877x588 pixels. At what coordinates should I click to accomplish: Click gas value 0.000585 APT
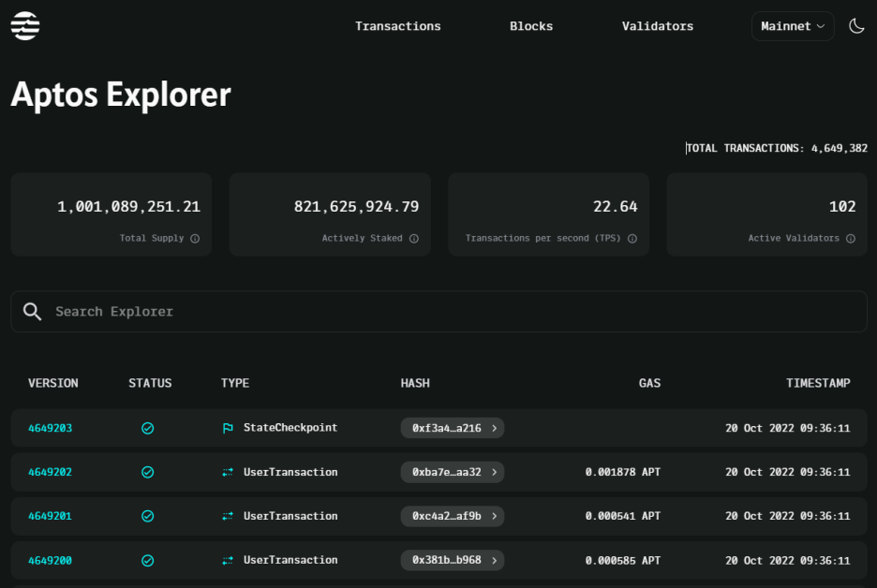pos(622,561)
